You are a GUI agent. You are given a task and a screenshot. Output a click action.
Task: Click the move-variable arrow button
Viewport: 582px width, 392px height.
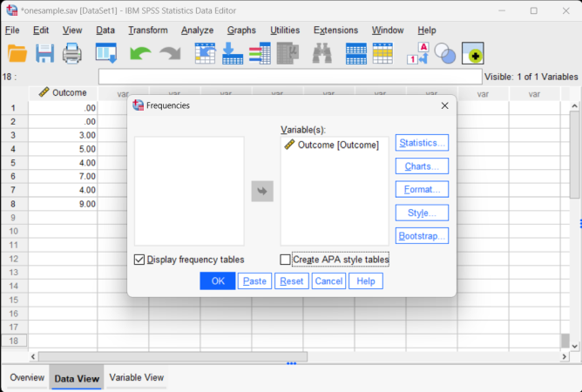(262, 191)
